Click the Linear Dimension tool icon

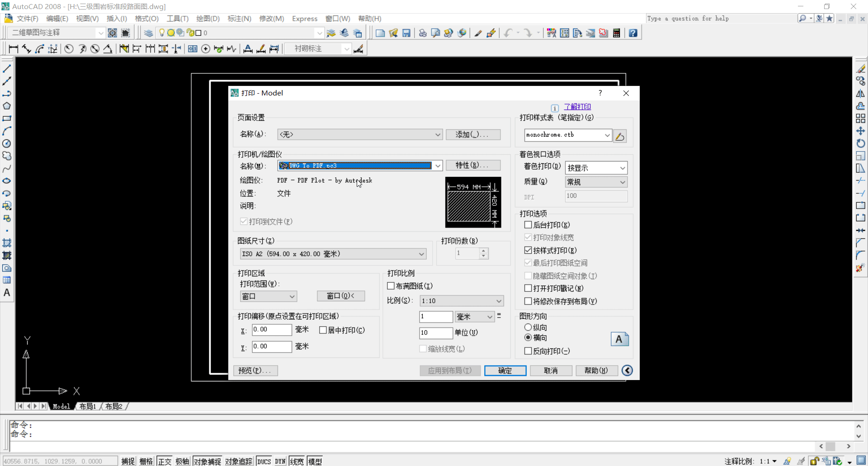[13, 49]
